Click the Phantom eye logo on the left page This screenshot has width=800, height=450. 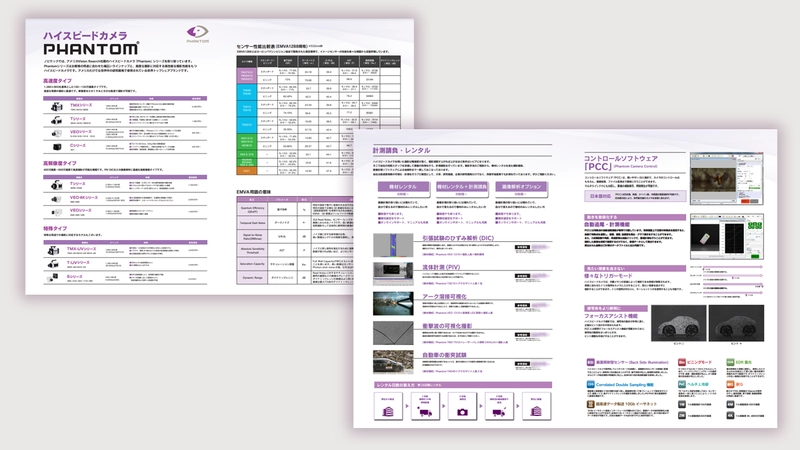pyautogui.click(x=197, y=32)
